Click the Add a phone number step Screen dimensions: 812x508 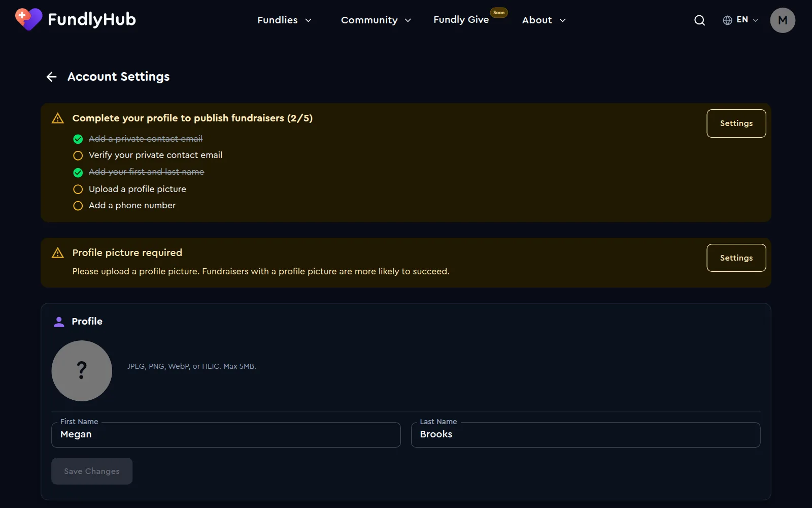[x=132, y=206]
